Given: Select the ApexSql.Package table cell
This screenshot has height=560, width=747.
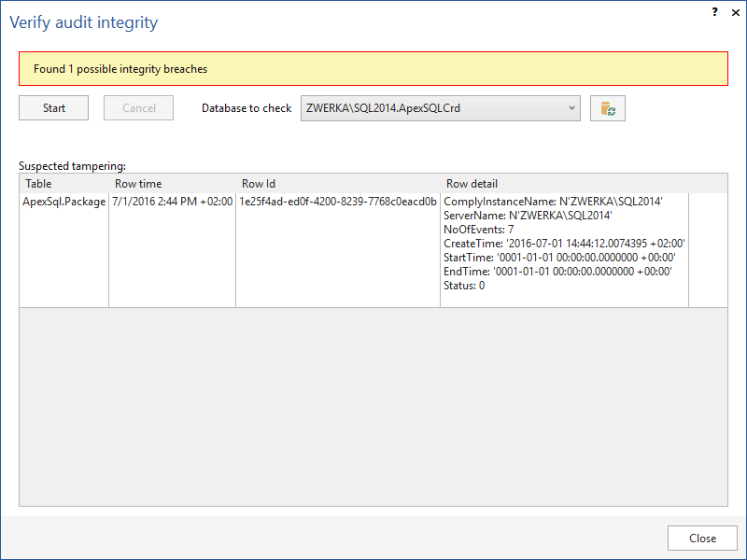Looking at the screenshot, I should (63, 250).
